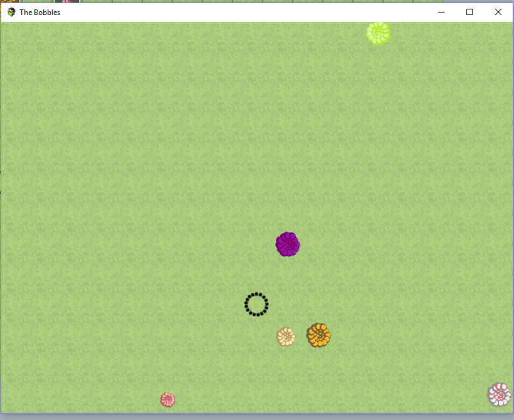The width and height of the screenshot is (514, 420).
Task: Pick the cream-colored bobble
Action: 286,336
